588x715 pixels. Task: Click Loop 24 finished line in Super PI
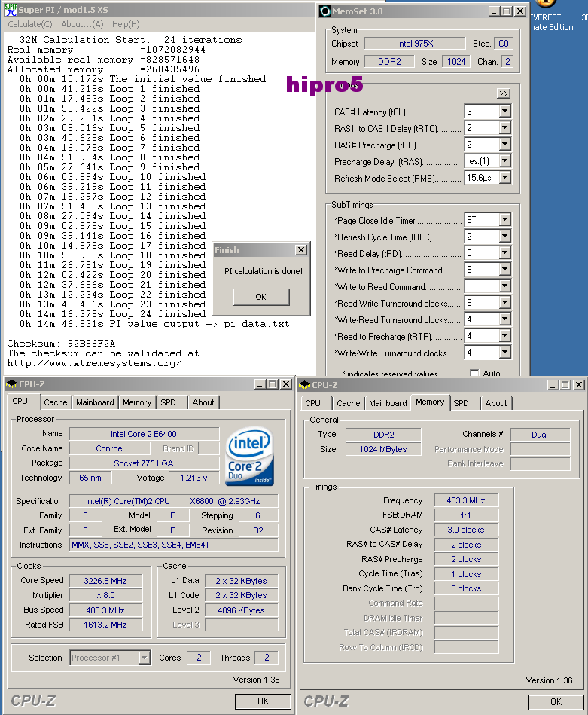(x=113, y=314)
